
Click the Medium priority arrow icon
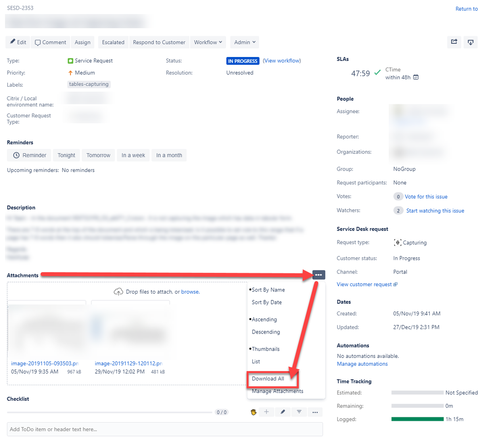click(x=70, y=73)
